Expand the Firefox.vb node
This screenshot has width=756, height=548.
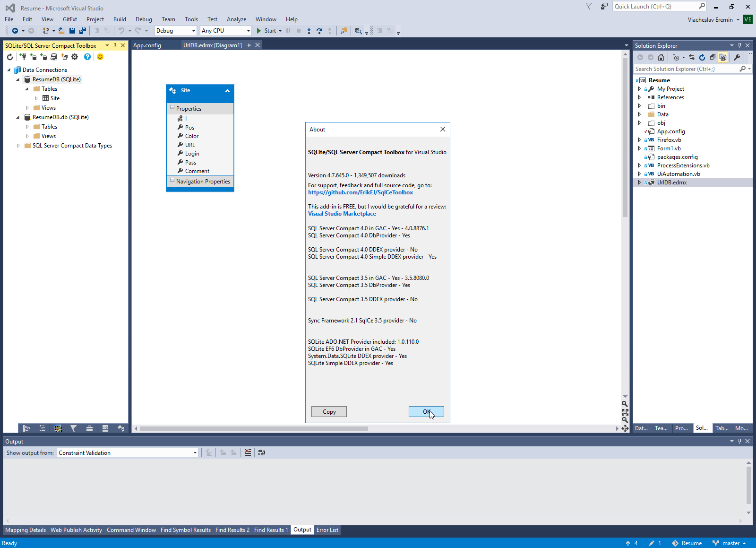coord(639,140)
